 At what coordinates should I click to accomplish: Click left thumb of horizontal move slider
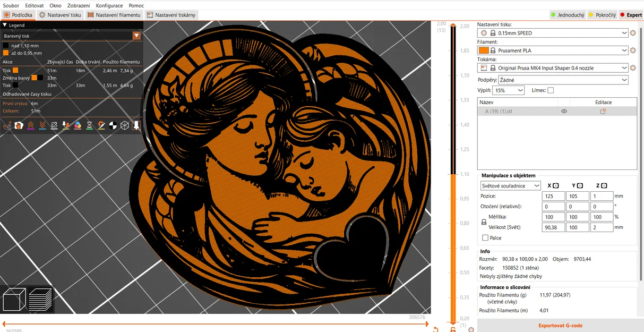click(x=3, y=324)
